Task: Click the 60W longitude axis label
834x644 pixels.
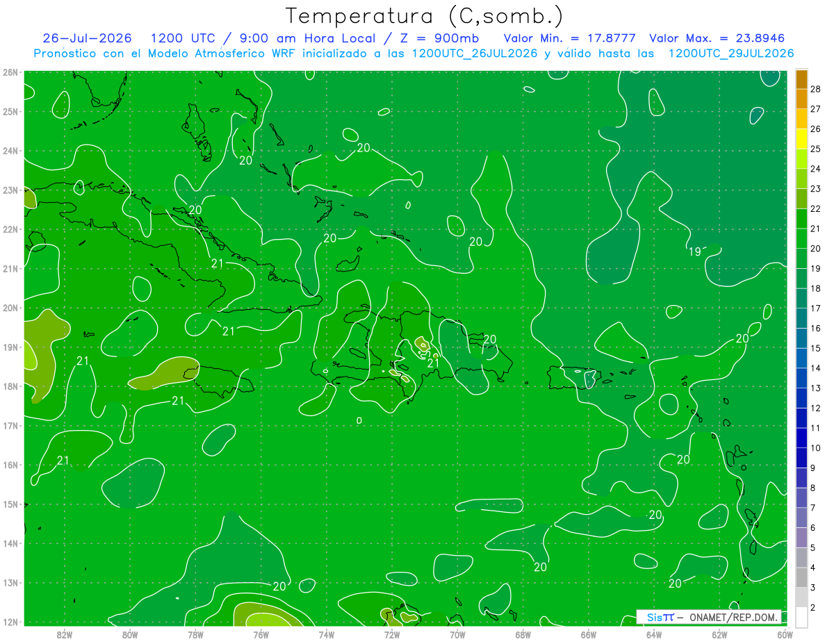Action: coord(785,634)
